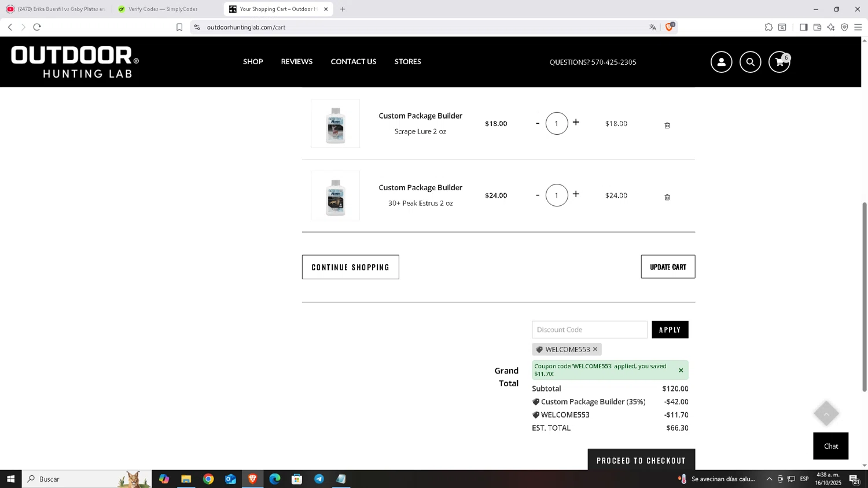
Task: Click quantity field for Scrape Lure
Action: click(x=557, y=123)
